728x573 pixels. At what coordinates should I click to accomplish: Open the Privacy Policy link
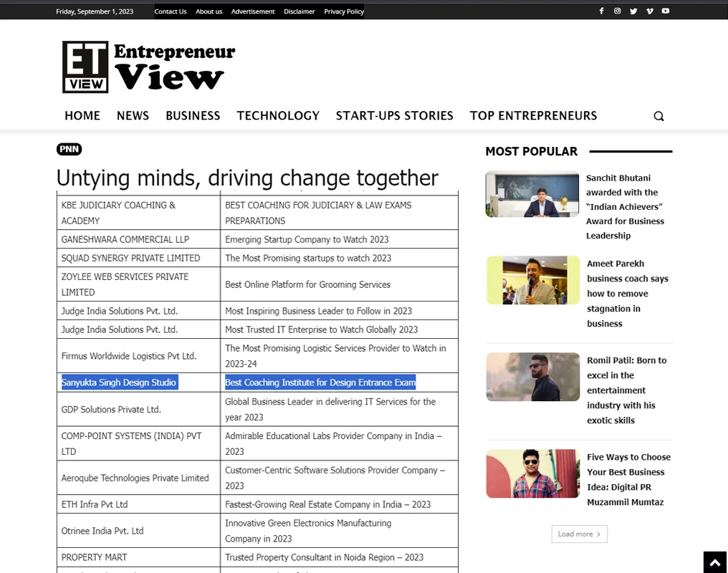pos(344,11)
